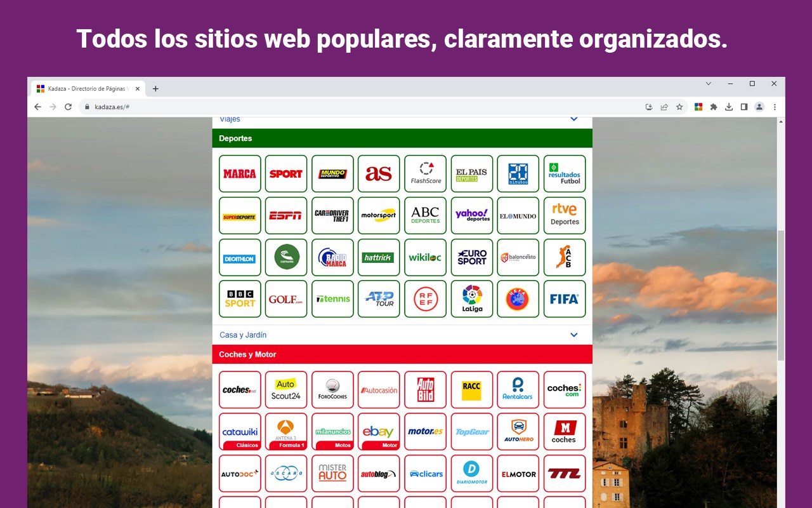Select the Kadaza browser tab
This screenshot has width=812, height=508.
[x=89, y=89]
